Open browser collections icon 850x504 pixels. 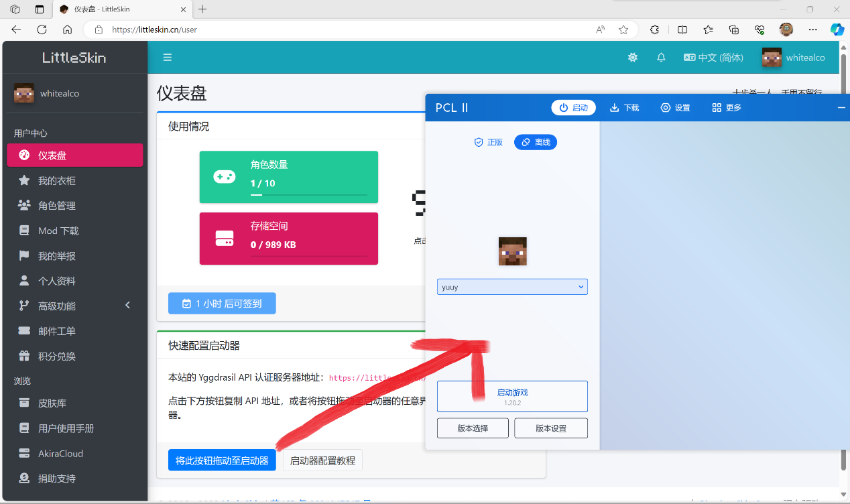point(734,29)
